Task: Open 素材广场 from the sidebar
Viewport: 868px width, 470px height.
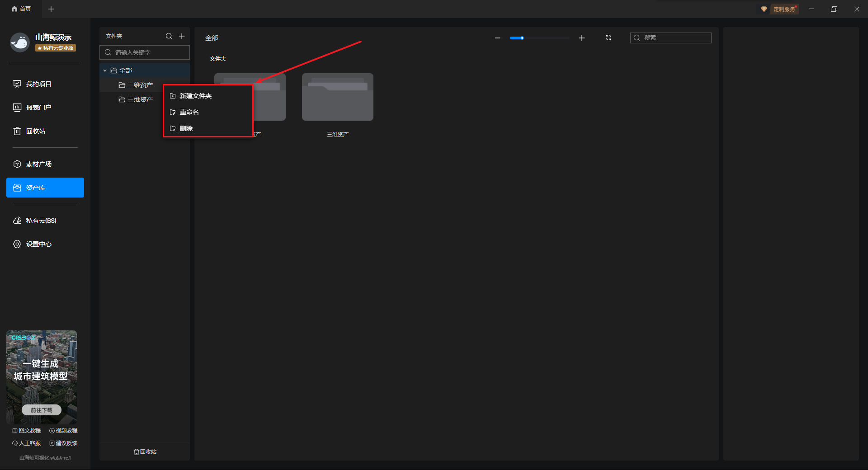Action: click(39, 164)
